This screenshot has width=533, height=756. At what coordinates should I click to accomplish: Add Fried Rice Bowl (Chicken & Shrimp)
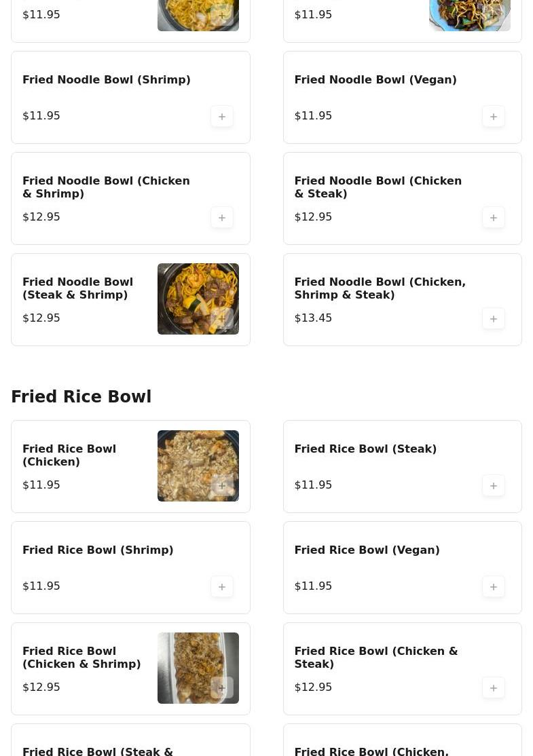pyautogui.click(x=222, y=688)
